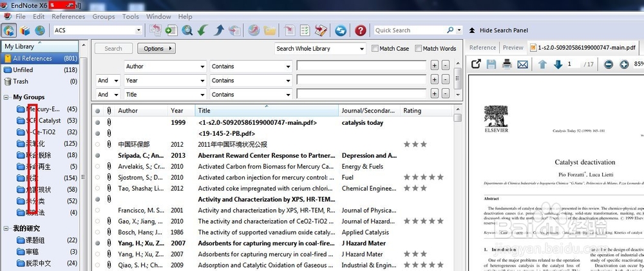Open the ACS output style dropdown
Image resolution: width=644 pixels, height=271 pixels.
point(139,30)
